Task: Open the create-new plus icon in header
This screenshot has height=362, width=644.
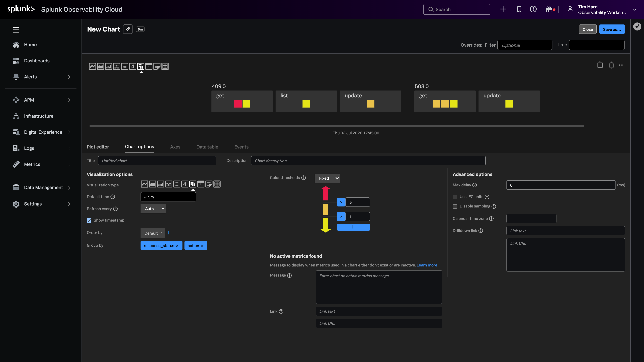Action: click(x=503, y=9)
